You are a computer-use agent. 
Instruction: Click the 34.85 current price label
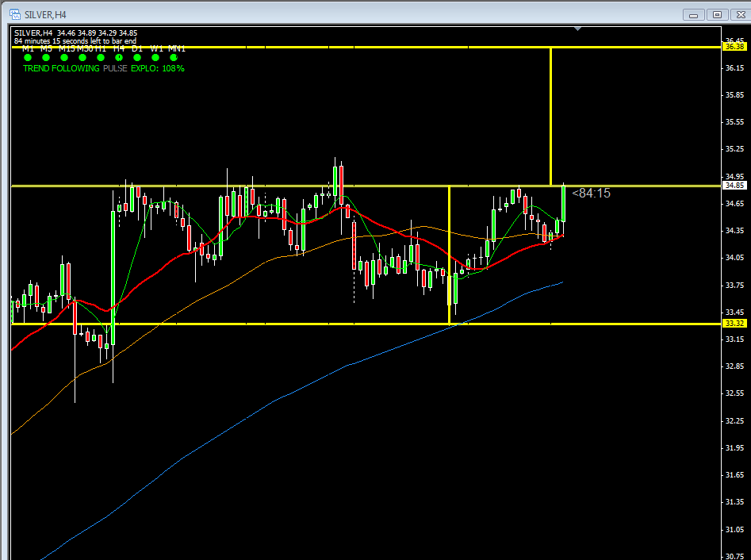(x=734, y=186)
